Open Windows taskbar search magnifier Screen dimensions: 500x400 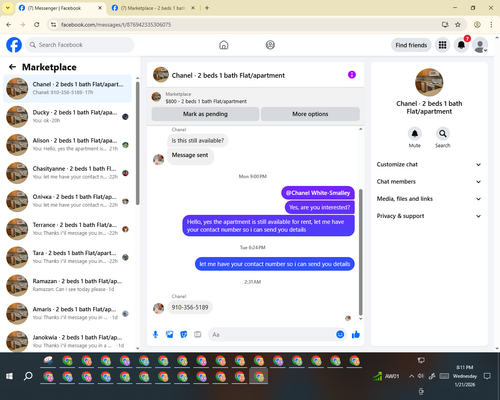point(28,376)
